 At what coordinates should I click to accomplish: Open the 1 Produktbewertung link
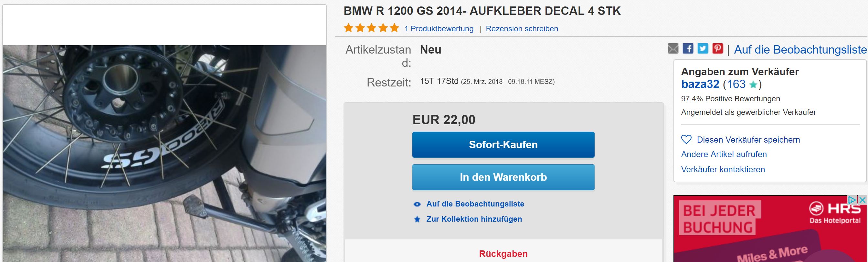[439, 29]
